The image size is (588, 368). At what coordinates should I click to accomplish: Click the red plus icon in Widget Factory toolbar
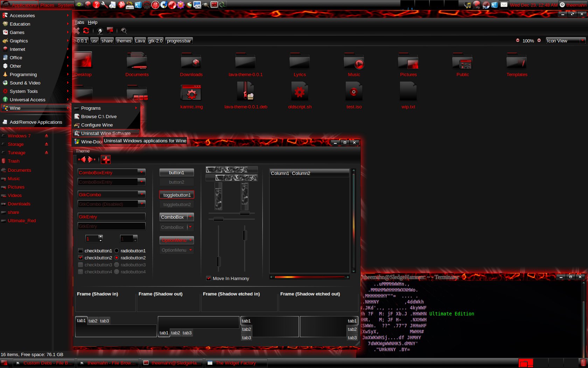(x=106, y=159)
